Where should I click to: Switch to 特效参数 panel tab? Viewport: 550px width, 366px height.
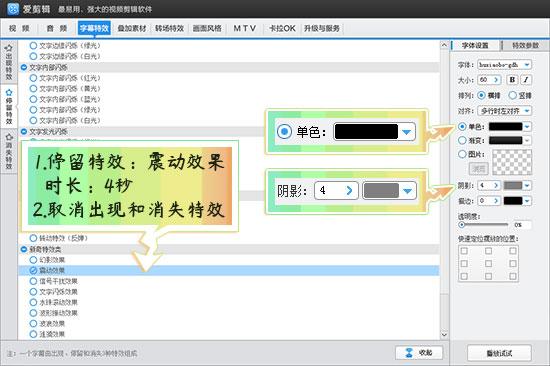pos(525,45)
